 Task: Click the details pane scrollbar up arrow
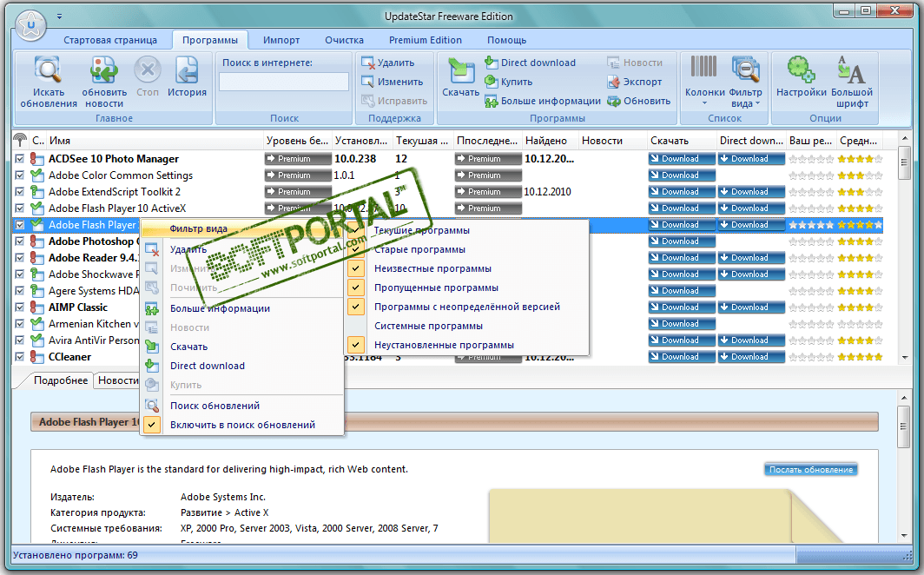[904, 399]
